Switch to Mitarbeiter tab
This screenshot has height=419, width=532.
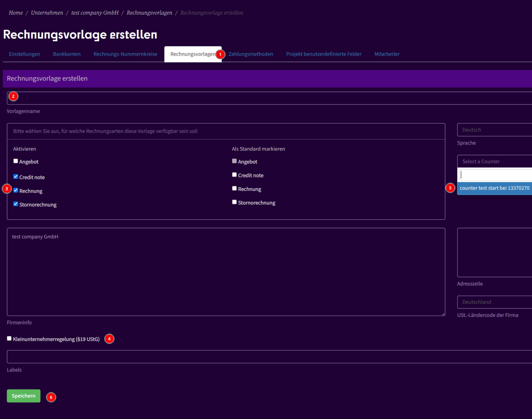click(387, 54)
